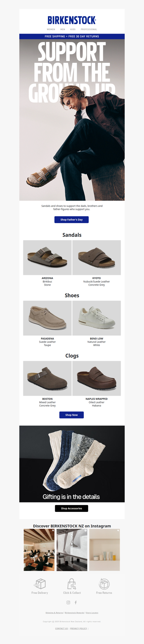This screenshot has height=644, width=144.
Task: Select the Arizona sandal product image
Action: click(48, 258)
